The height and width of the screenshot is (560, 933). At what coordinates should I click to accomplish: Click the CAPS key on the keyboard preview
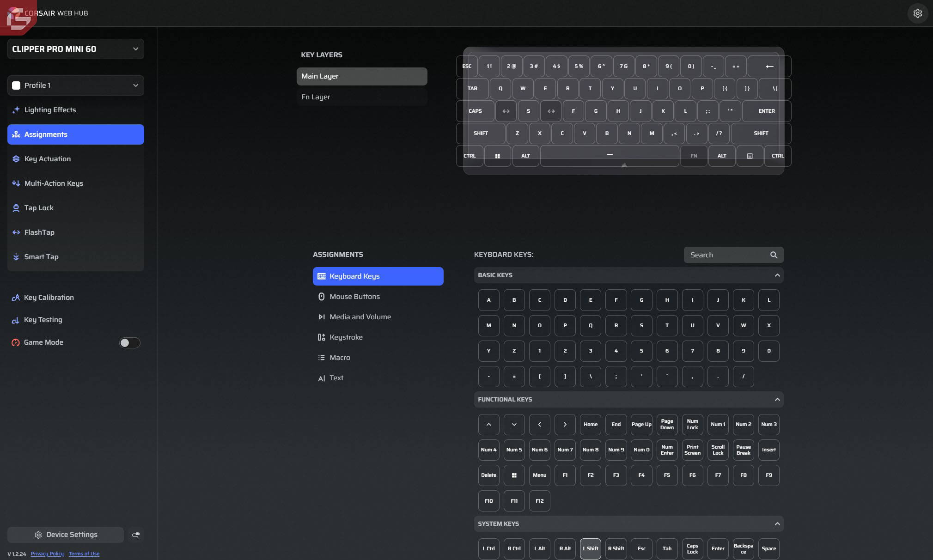(x=475, y=111)
